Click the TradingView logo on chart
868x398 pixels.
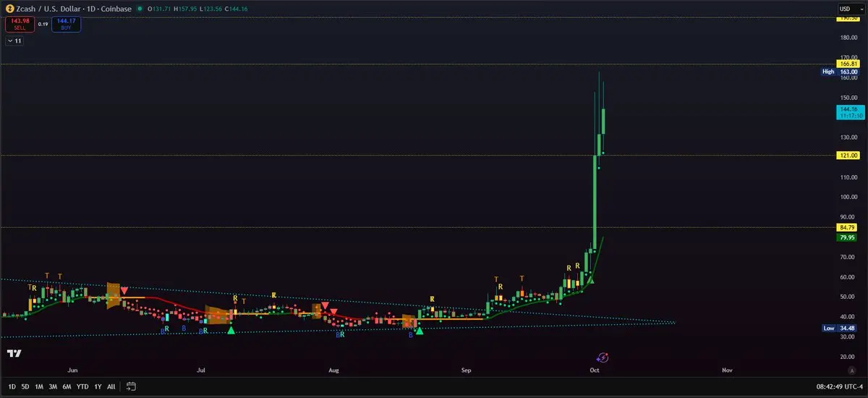[14, 353]
